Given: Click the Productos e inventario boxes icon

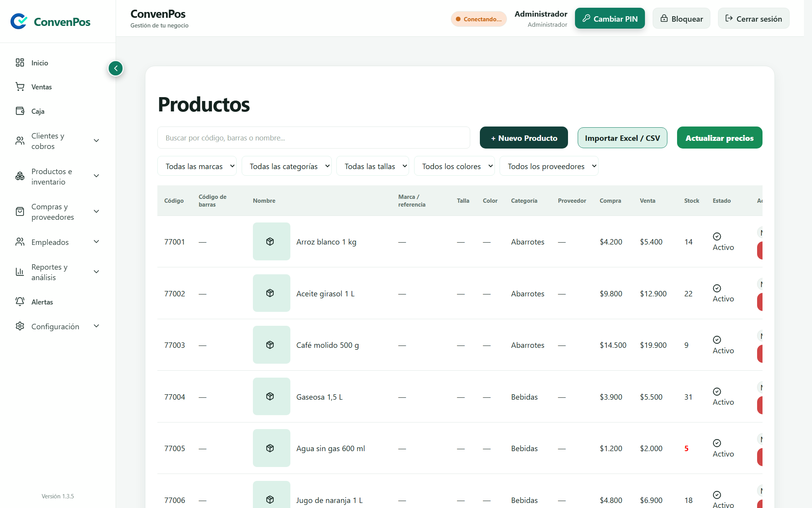Looking at the screenshot, I should [20, 176].
